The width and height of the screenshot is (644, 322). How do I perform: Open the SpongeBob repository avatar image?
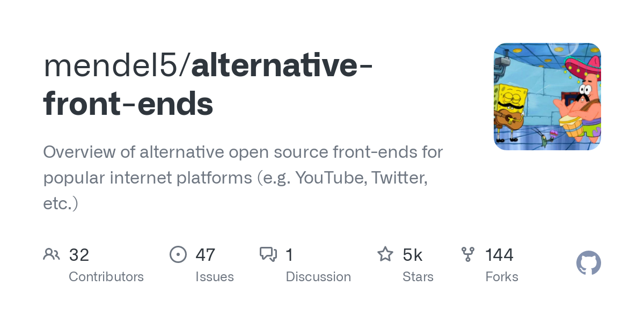tap(547, 97)
